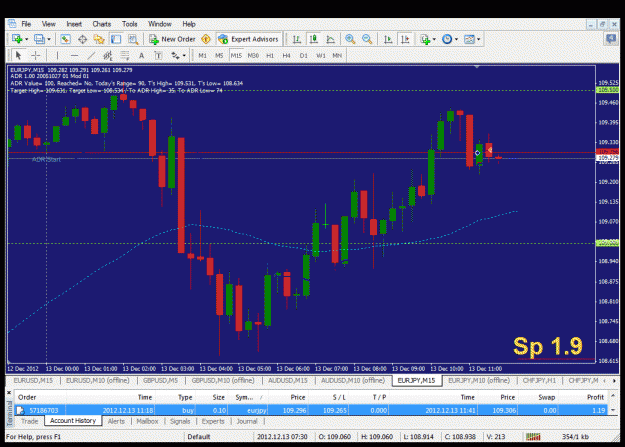Screen dimensions: 625x447
Task: Click the New Order button
Action: pyautogui.click(x=172, y=39)
